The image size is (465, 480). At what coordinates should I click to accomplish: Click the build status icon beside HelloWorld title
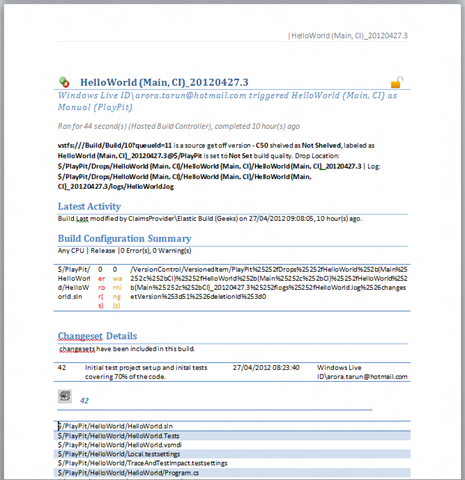pyautogui.click(x=64, y=82)
